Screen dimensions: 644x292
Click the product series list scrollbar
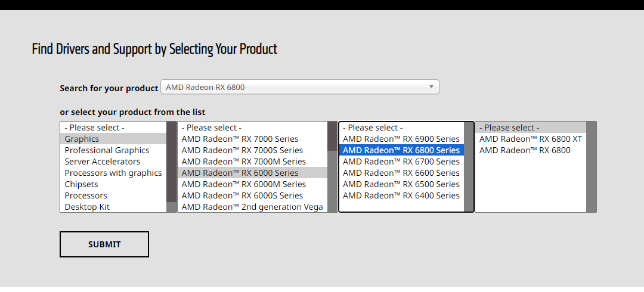click(x=332, y=167)
